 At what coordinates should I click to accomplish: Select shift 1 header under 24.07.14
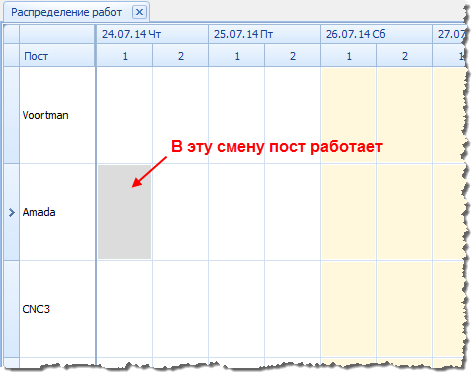[125, 56]
